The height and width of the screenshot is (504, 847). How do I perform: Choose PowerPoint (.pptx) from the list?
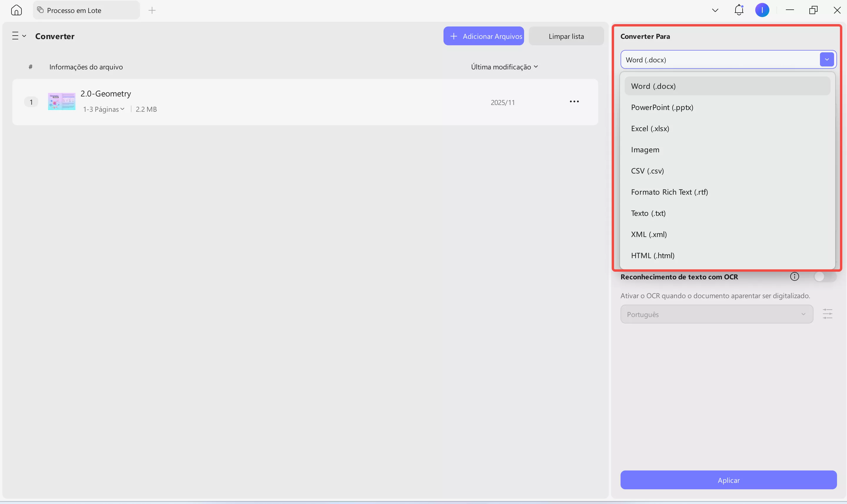(662, 107)
